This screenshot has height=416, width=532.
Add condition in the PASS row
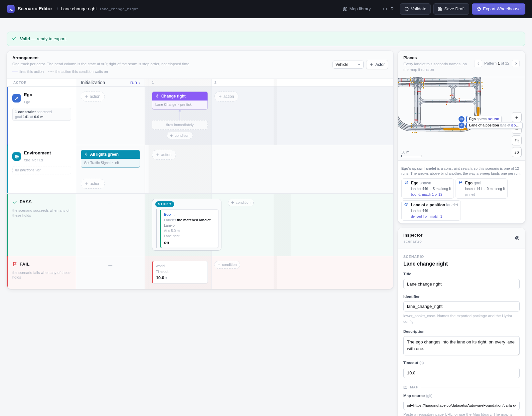tap(241, 202)
